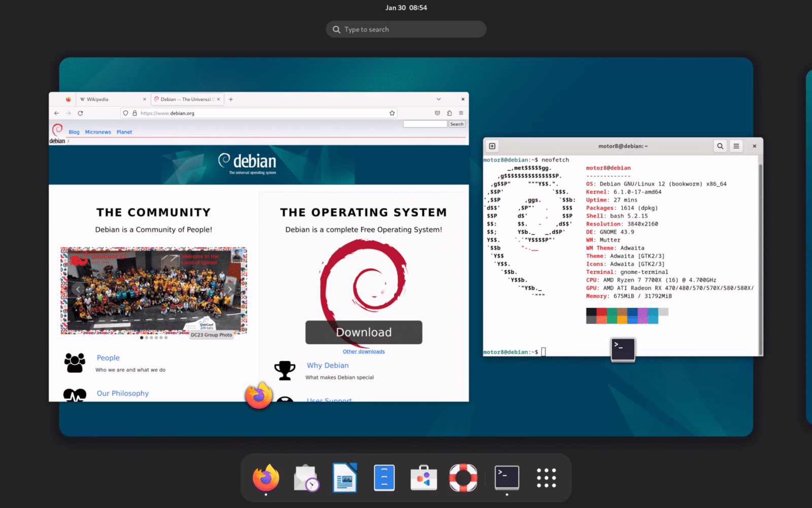The height and width of the screenshot is (508, 812).
Task: Launch Firefox from the dock
Action: pos(266,478)
